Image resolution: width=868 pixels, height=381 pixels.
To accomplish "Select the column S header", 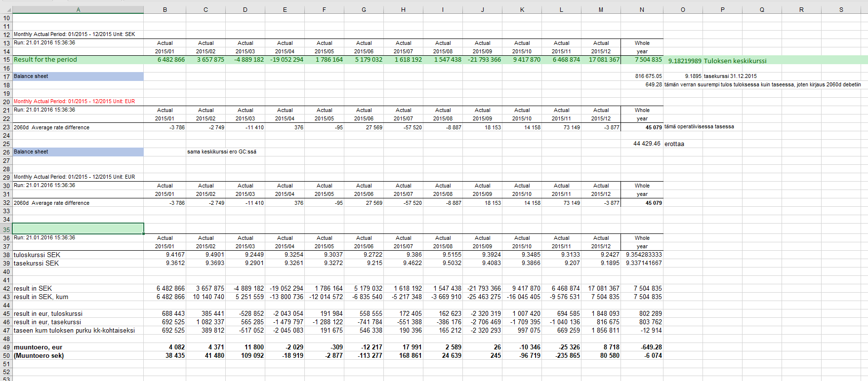I will (x=841, y=10).
